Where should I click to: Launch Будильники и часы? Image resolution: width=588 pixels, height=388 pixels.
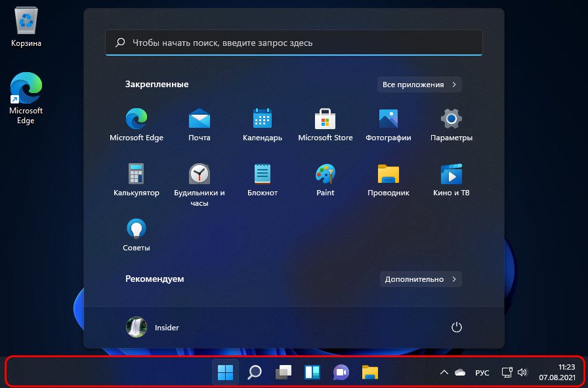[x=199, y=185]
